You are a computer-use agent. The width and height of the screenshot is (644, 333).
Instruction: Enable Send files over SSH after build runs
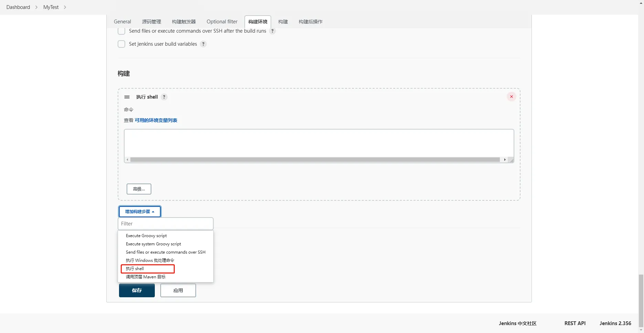[x=121, y=31]
